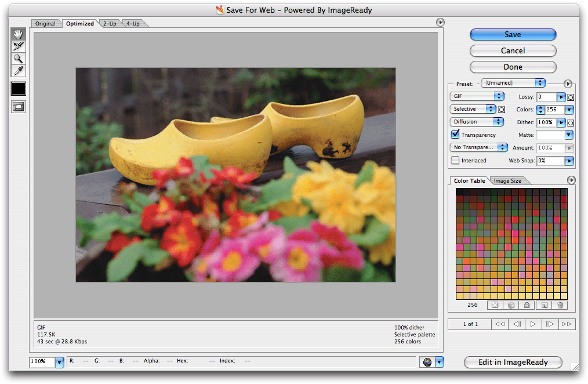
Task: Click Edit in ImageReady button
Action: [513, 362]
